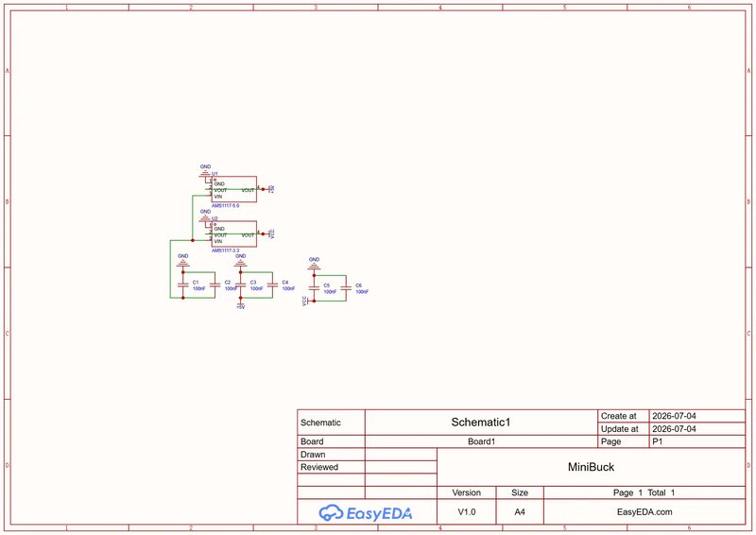Image resolution: width=756 pixels, height=535 pixels.
Task: Click the 100nF value of C4
Action: click(288, 288)
